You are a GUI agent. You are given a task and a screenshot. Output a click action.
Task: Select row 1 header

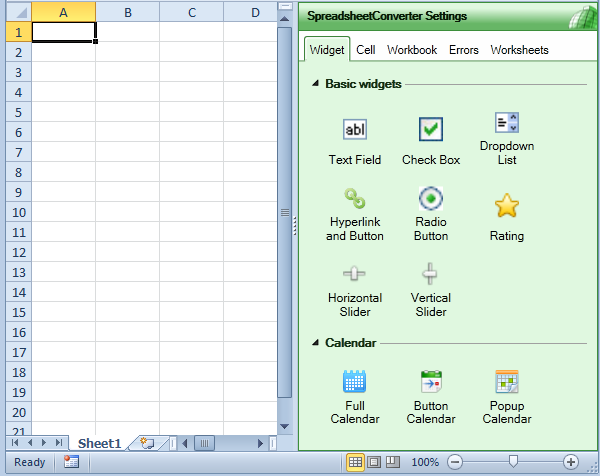coord(18,32)
